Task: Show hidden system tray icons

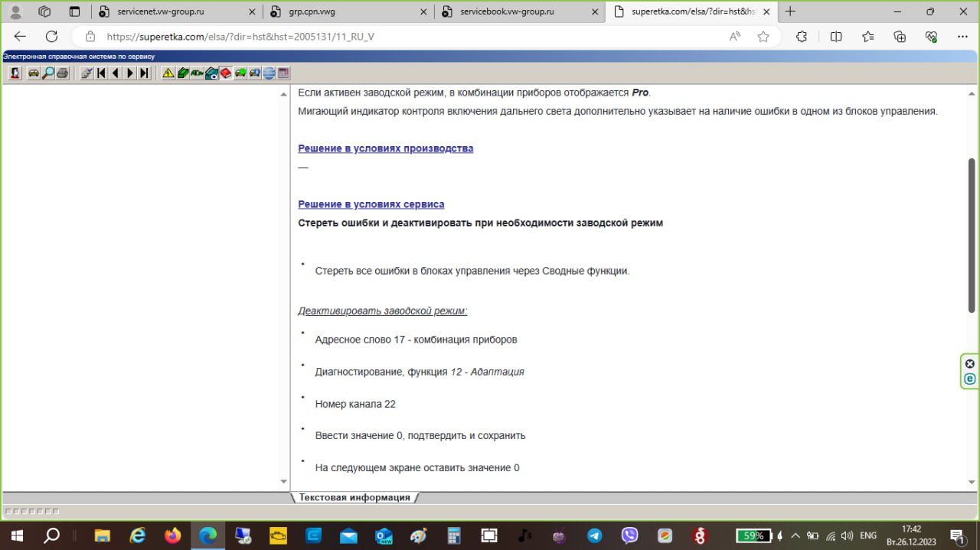Action: tap(795, 535)
